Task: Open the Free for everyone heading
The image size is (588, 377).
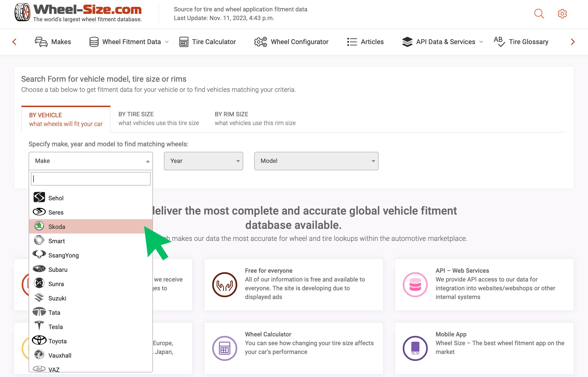Action: point(269,270)
